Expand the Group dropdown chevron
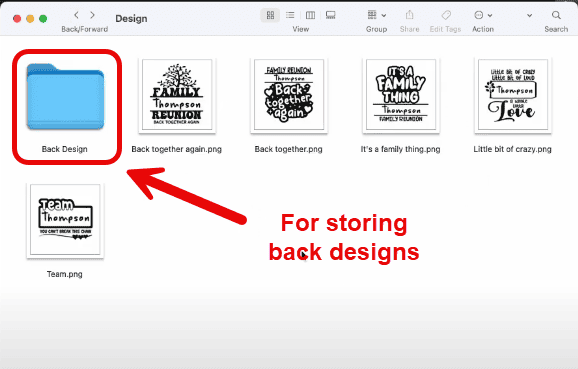Screen dimensions: 578x369 (384, 15)
